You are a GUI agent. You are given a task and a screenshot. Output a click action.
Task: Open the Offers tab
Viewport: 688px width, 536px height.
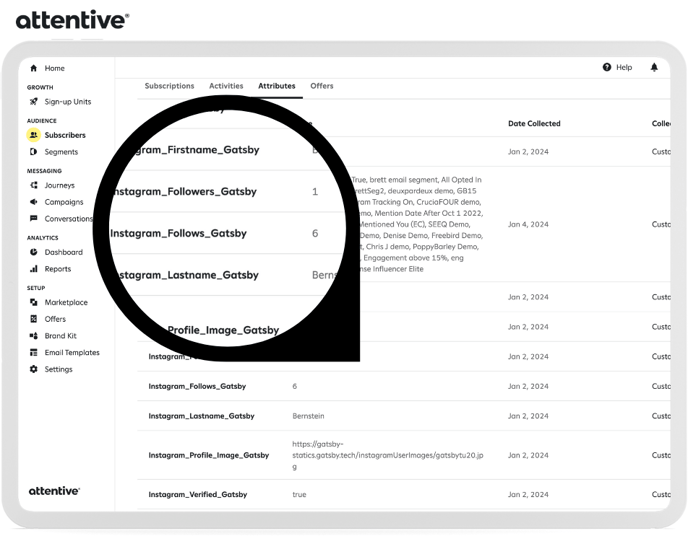click(x=322, y=86)
